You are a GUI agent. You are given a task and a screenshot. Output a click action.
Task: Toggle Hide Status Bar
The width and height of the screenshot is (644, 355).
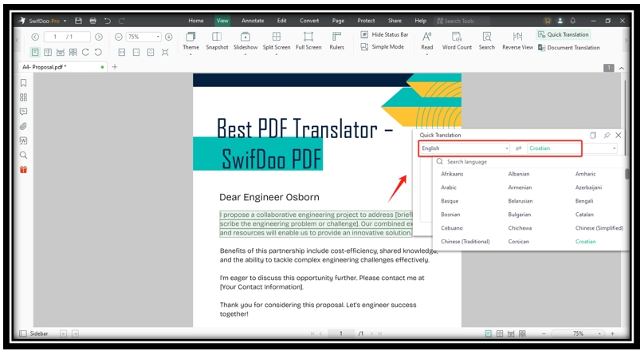click(x=384, y=34)
